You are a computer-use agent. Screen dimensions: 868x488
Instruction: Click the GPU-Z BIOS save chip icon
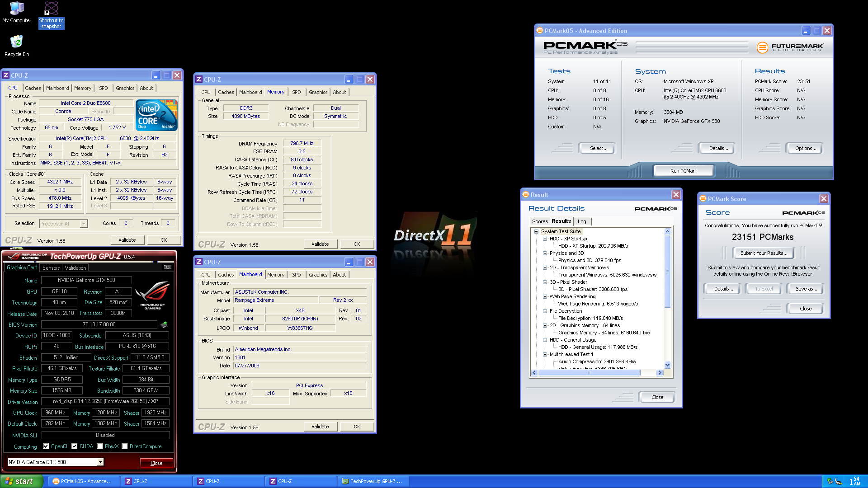tap(164, 324)
